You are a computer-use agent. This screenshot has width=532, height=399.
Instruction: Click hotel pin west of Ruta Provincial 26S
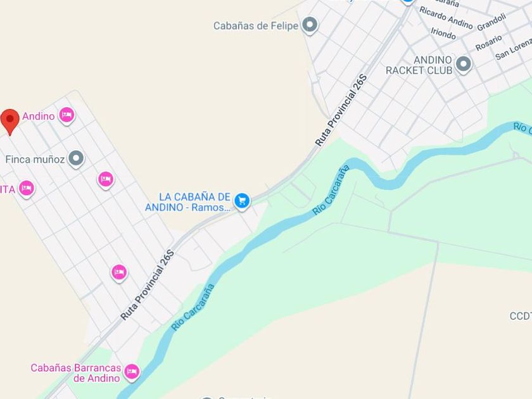pos(119,273)
